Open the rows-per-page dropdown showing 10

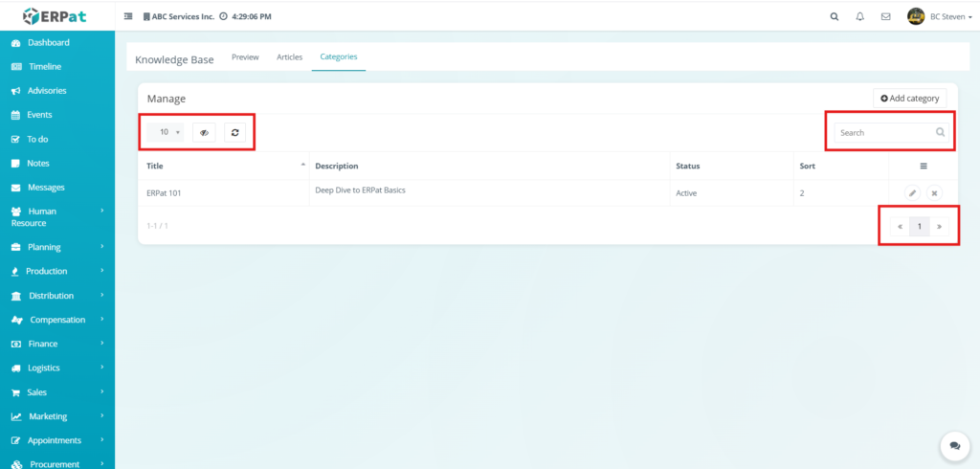[168, 133]
